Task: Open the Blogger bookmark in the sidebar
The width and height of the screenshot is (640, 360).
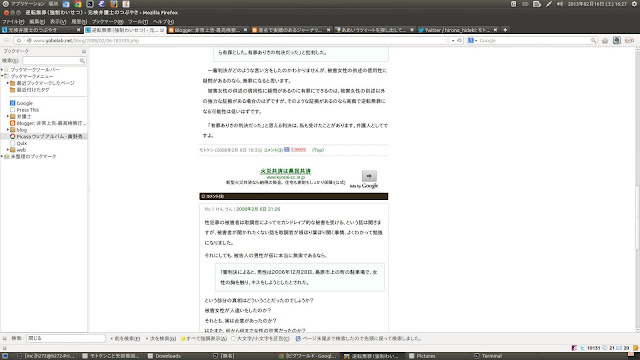Action: 48,123
